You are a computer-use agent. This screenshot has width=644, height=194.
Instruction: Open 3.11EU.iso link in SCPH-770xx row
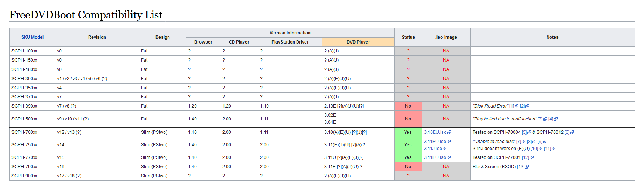[x=435, y=157]
